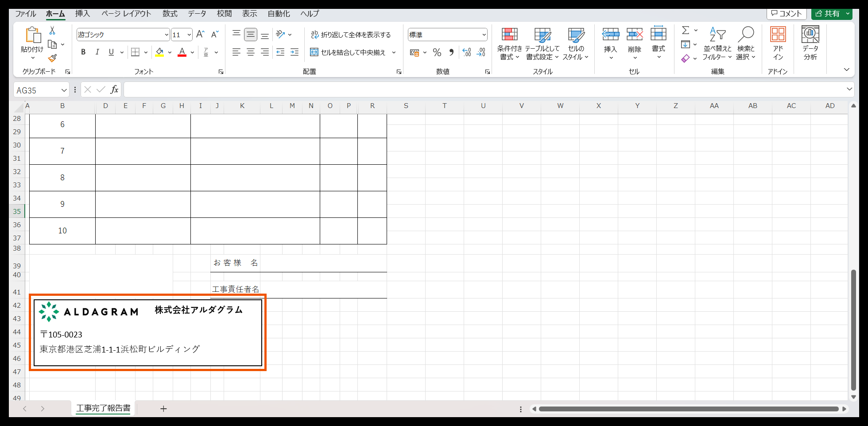Switch to the データ ribbon tab
This screenshot has height=426, width=868.
(x=197, y=13)
